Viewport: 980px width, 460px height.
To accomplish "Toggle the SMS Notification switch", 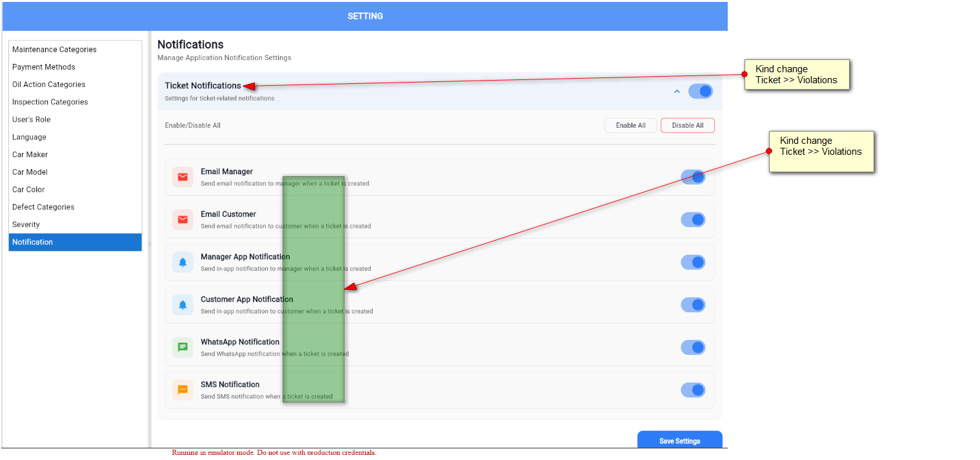I will [x=693, y=390].
